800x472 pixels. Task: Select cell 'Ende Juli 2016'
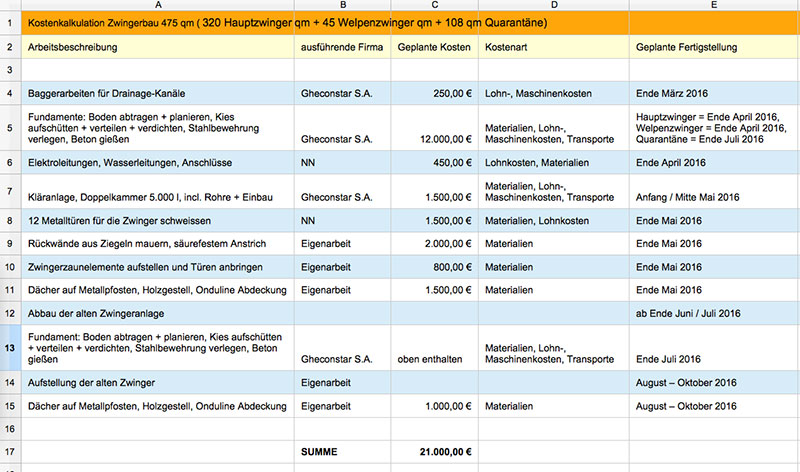point(714,348)
